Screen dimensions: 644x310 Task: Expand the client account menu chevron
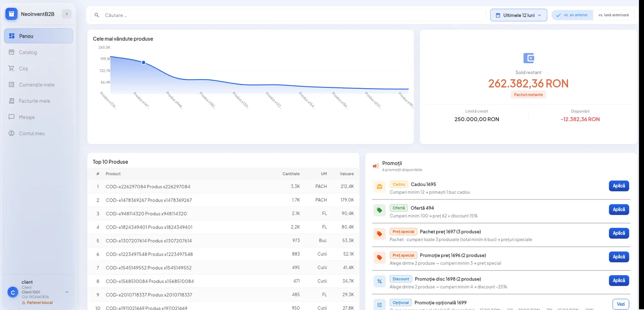[67, 292]
